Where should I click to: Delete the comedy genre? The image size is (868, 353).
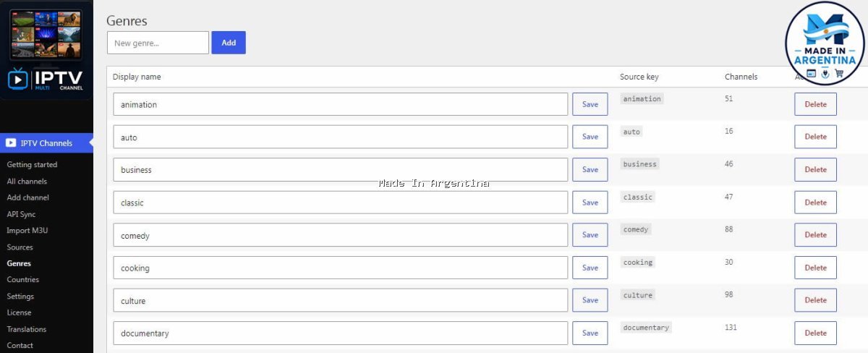click(815, 235)
